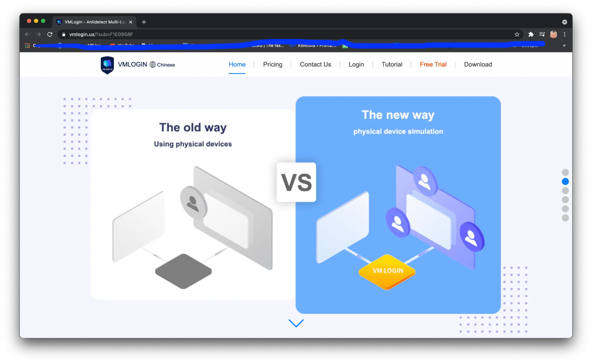Select the sixth slide pagination dot
Screen dimensions: 592x364
click(565, 218)
